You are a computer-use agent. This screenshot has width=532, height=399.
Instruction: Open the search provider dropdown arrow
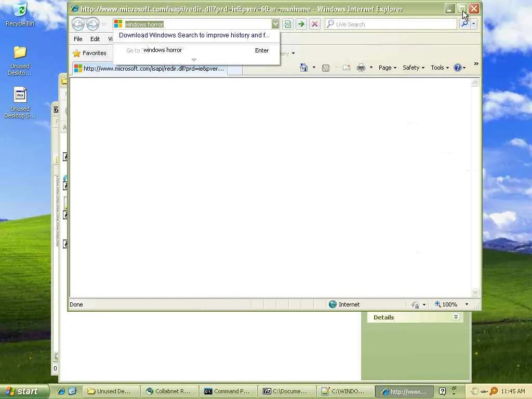474,24
